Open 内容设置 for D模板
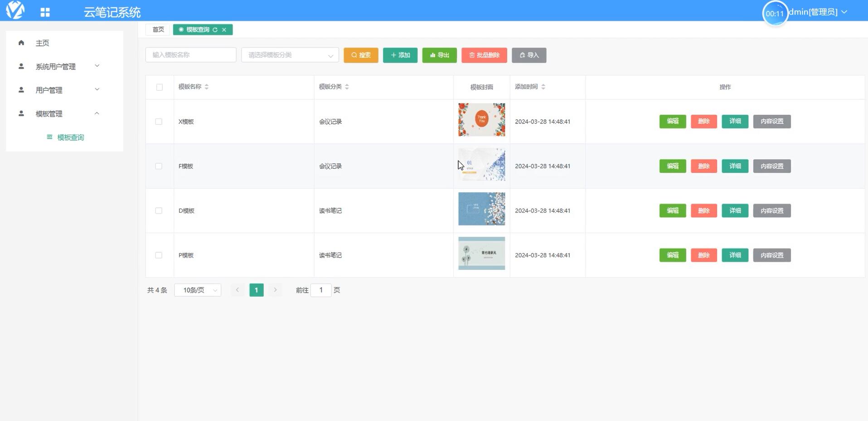 click(x=772, y=210)
